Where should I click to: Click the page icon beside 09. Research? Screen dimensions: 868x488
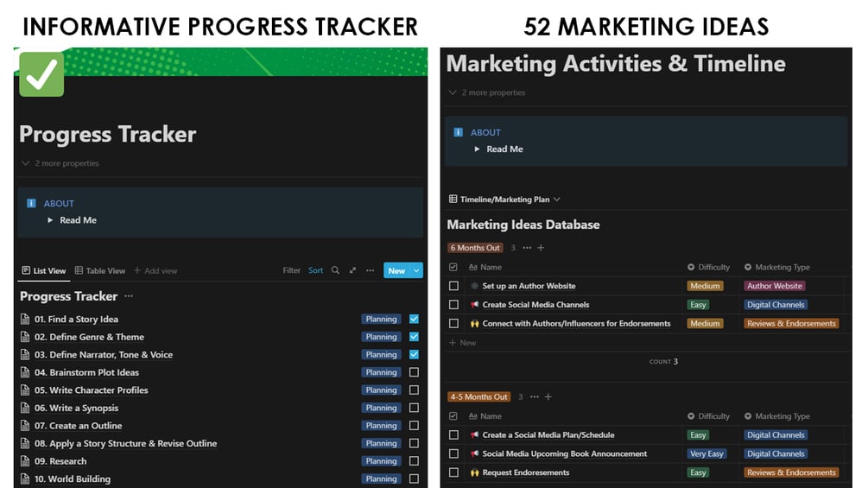click(x=25, y=461)
